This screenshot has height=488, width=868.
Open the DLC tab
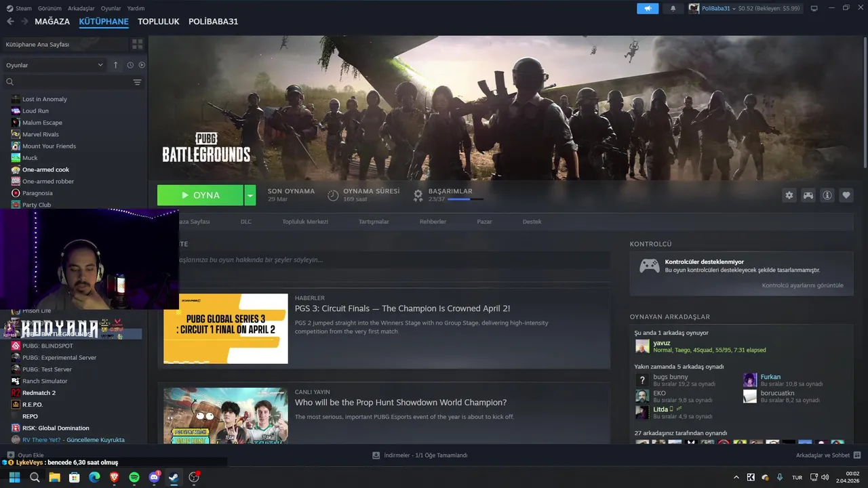(245, 222)
